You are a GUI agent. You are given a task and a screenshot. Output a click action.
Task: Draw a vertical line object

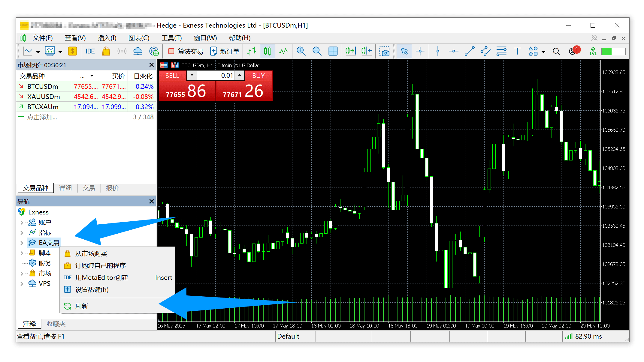pyautogui.click(x=438, y=51)
